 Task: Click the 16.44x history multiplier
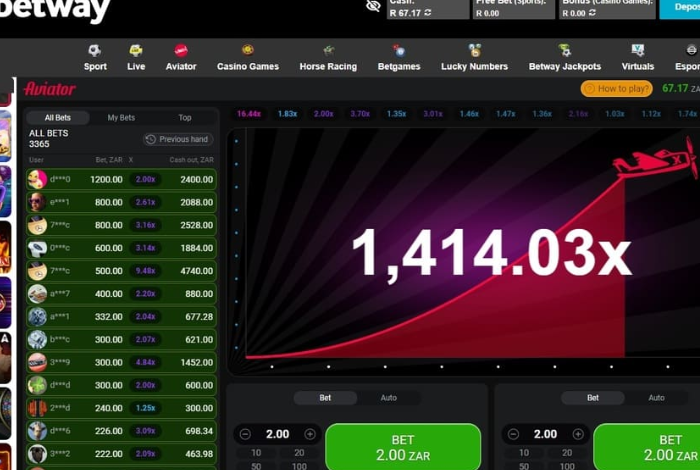[x=249, y=114]
